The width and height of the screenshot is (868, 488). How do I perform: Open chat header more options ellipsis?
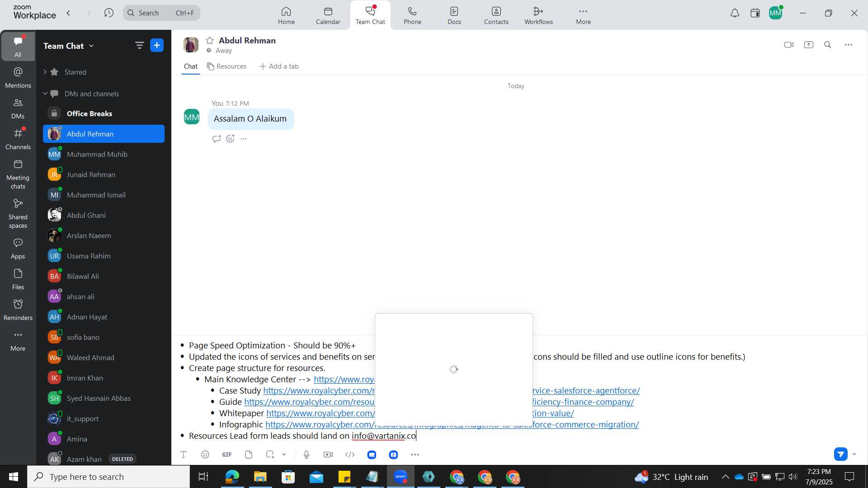point(849,45)
